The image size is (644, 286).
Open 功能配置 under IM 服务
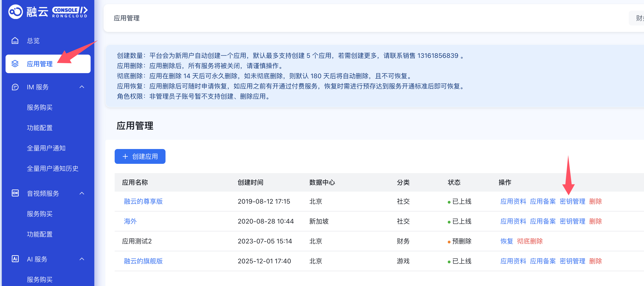point(40,128)
